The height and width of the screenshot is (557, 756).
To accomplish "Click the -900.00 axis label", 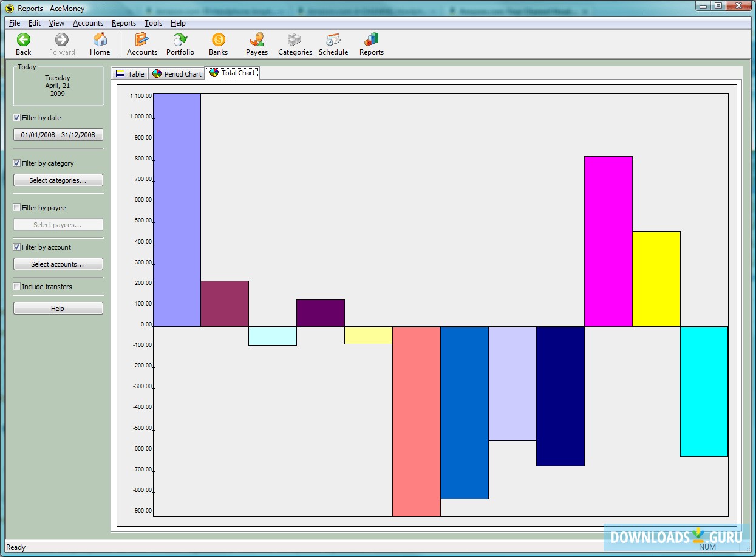I will [142, 511].
